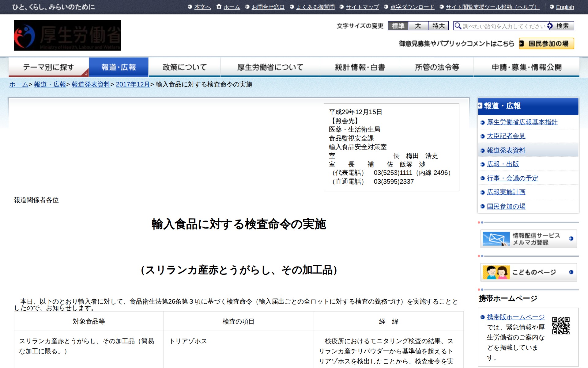Toggle 標準 (standard) text size
588x368 pixels.
(x=398, y=26)
